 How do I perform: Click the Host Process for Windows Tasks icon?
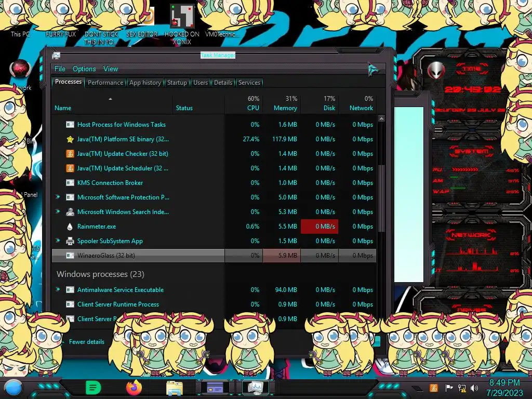(70, 125)
